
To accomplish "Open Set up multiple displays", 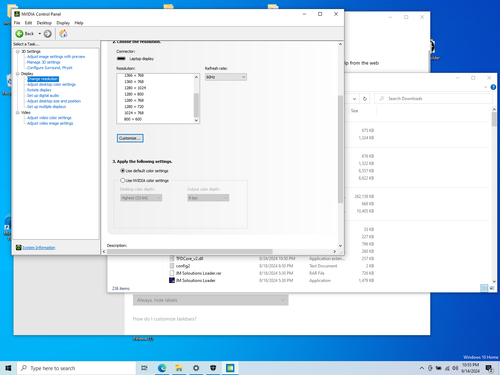I will 46,107.
